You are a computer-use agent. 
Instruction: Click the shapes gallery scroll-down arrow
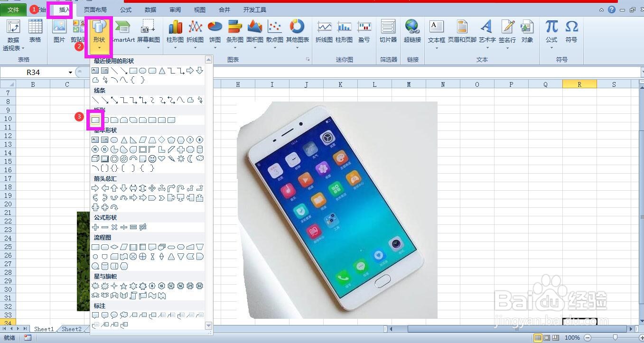[208, 325]
